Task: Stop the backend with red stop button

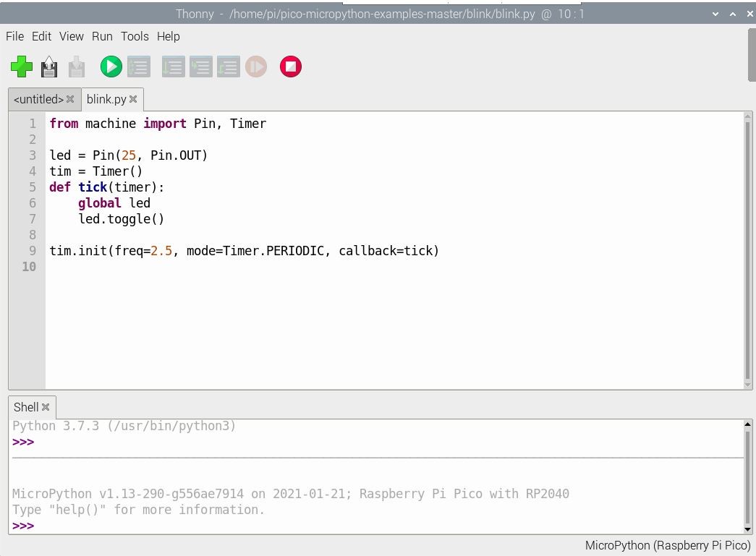Action: 291,67
